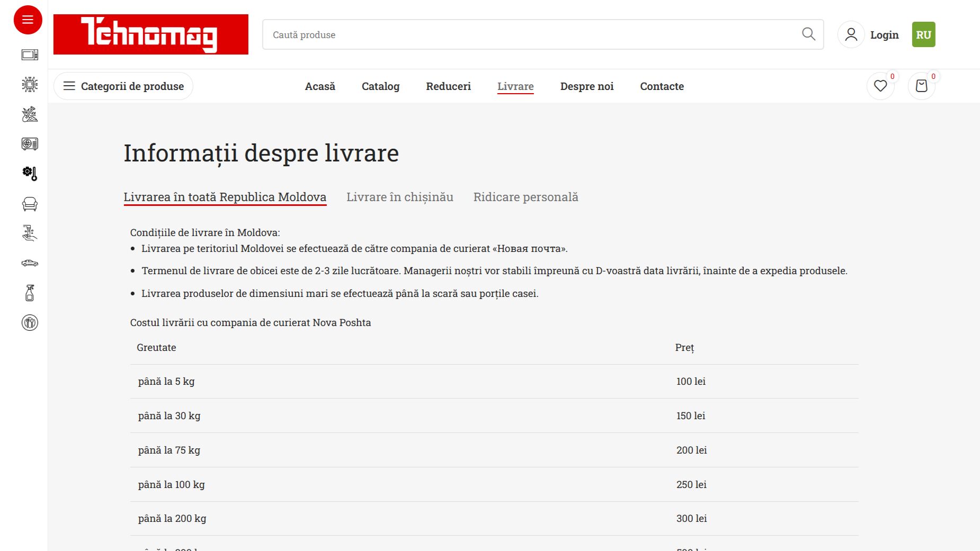Select the chip electronics category icon
Viewport: 980px width, 551px height.
click(30, 84)
